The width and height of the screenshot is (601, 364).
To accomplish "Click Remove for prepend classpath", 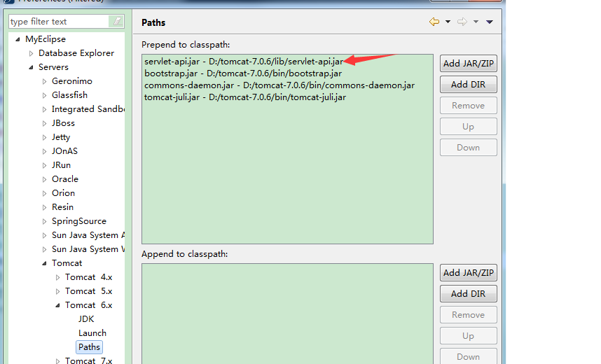I will (x=469, y=106).
